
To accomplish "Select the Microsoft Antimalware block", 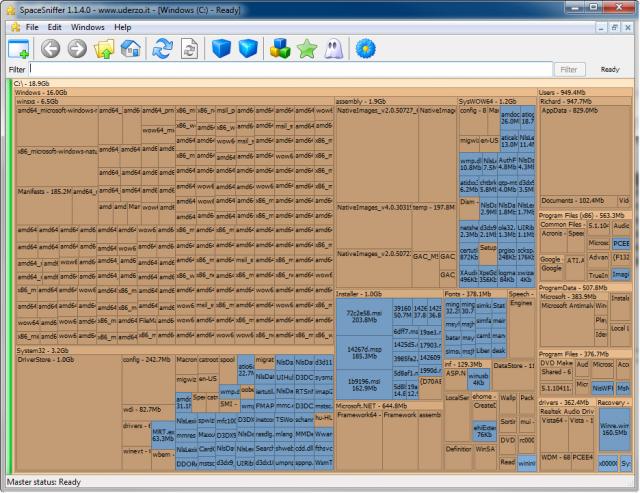I will coord(567,324).
